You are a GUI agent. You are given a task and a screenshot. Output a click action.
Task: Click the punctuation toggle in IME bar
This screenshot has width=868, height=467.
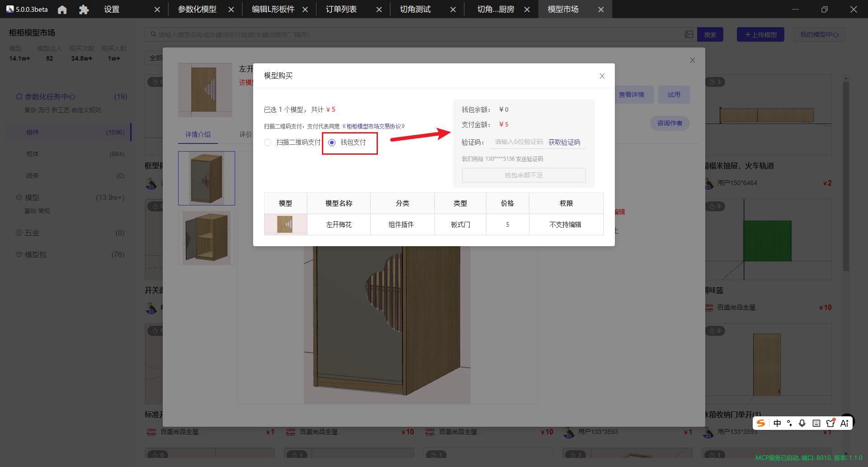(789, 423)
